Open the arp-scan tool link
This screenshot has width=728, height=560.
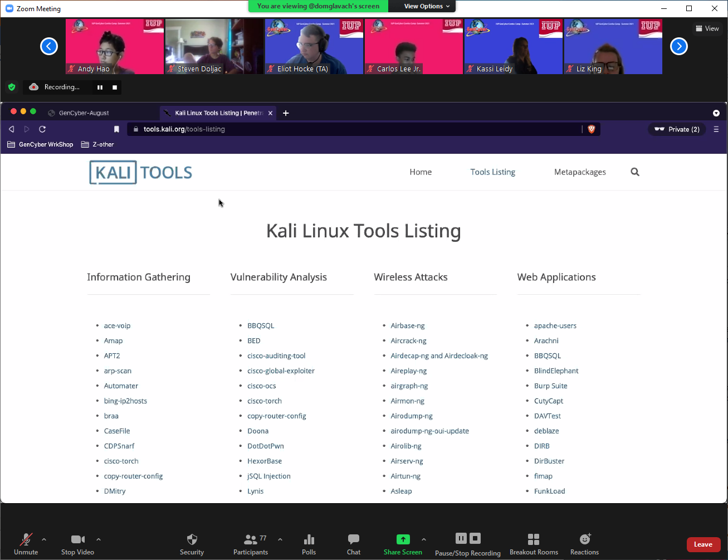(x=118, y=371)
